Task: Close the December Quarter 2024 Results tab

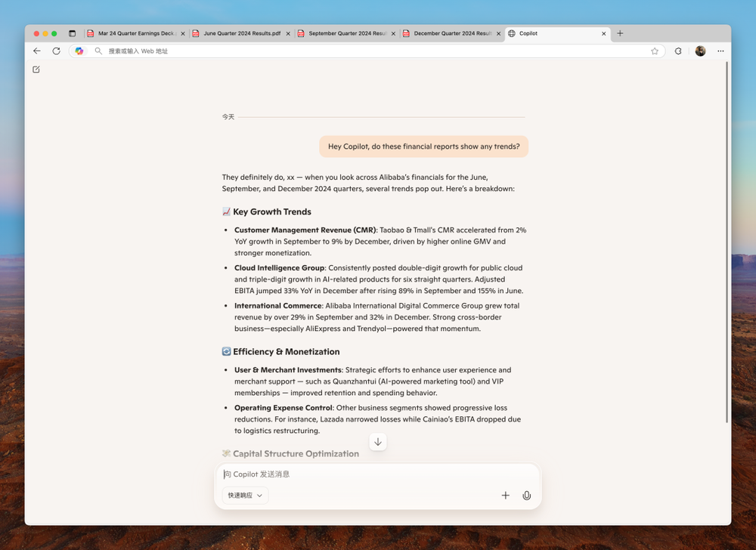Action: coord(498,34)
